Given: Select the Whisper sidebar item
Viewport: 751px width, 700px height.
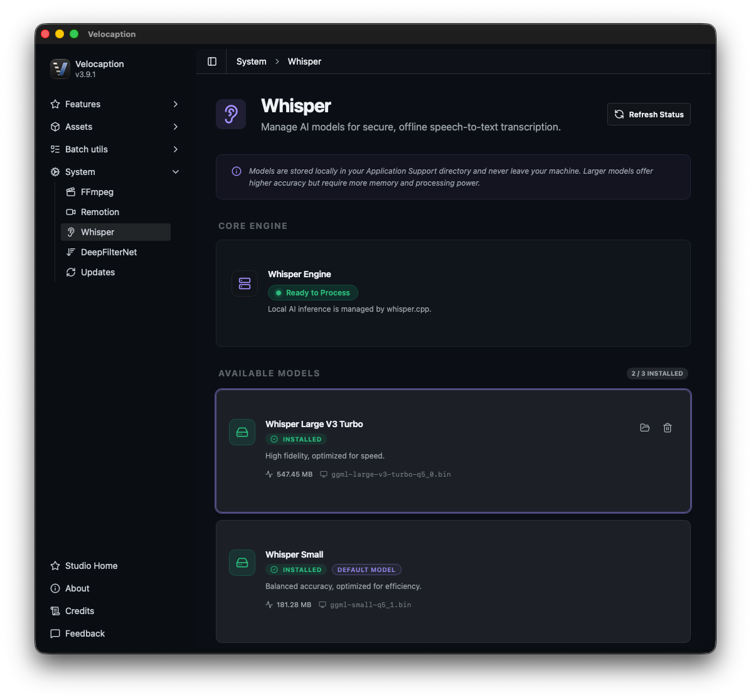Looking at the screenshot, I should (x=115, y=231).
